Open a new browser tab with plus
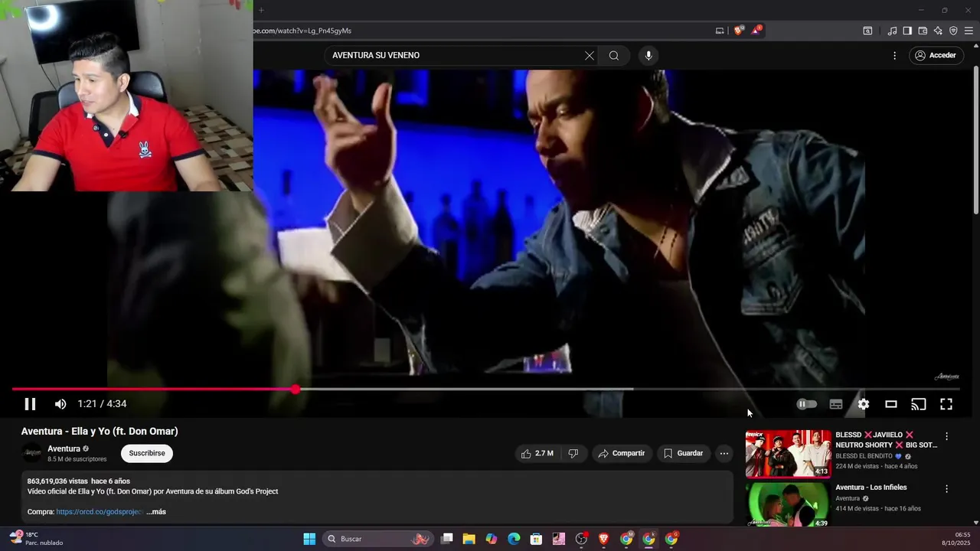Viewport: 980px width, 551px height. pos(261,10)
